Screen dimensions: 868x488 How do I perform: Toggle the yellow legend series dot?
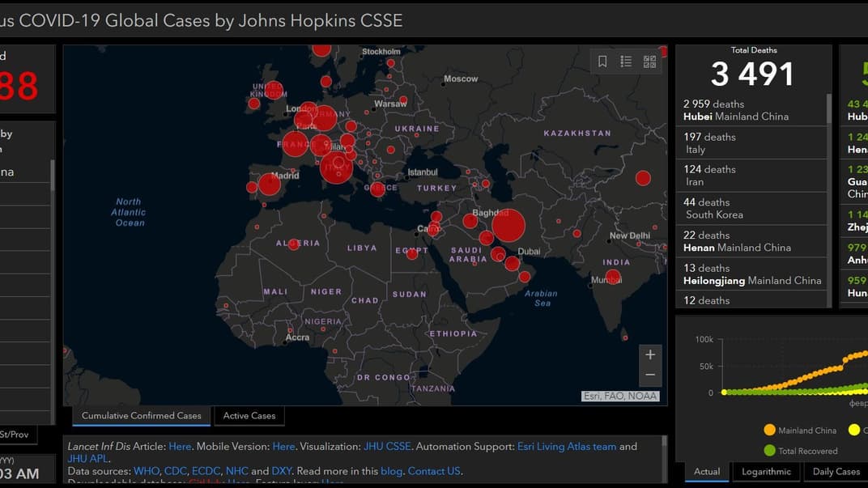point(854,431)
